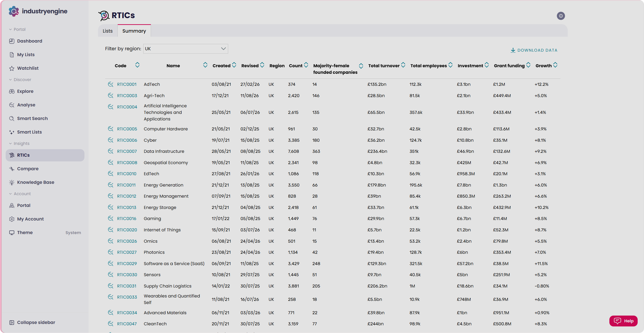Click the RTIC0016 Gaming code link
This screenshot has height=333, width=644.
(x=127, y=218)
